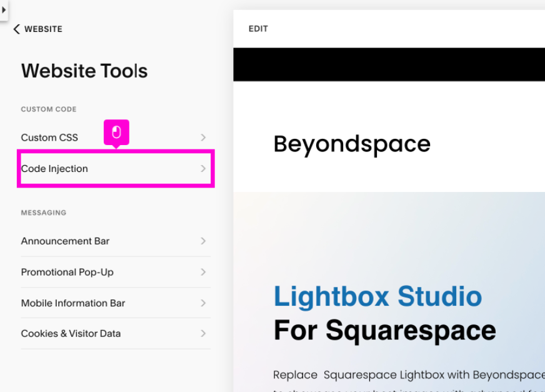545x392 pixels.
Task: Click the chevron next to Promotional Pop-Up
Action: 203,272
